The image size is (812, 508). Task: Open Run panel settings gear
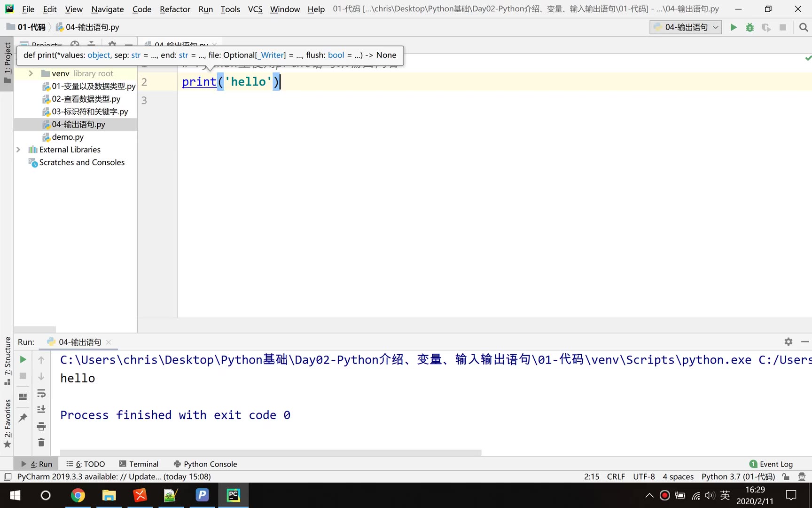(789, 342)
